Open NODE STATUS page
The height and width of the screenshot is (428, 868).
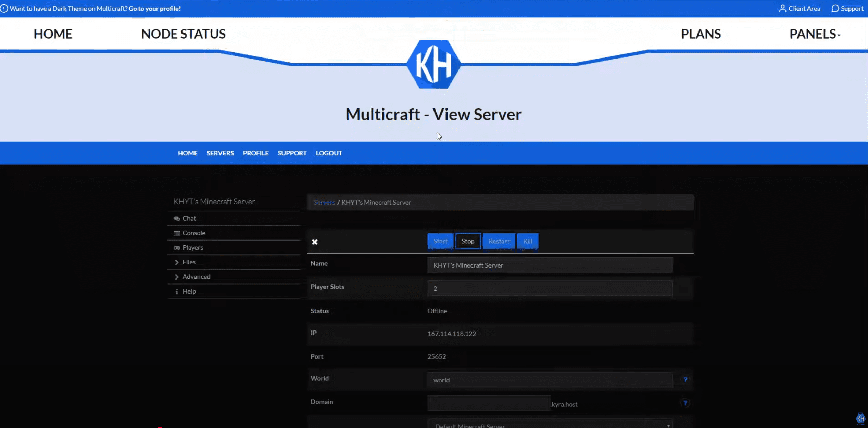184,34
